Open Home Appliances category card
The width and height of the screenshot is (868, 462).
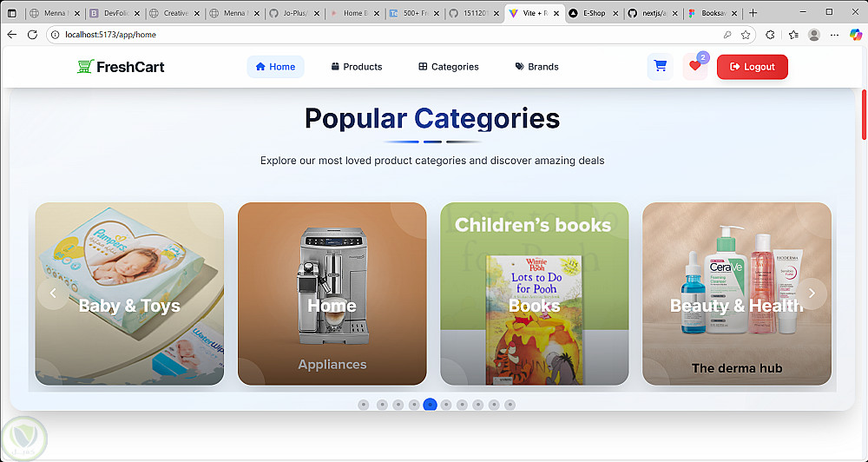[x=332, y=294]
